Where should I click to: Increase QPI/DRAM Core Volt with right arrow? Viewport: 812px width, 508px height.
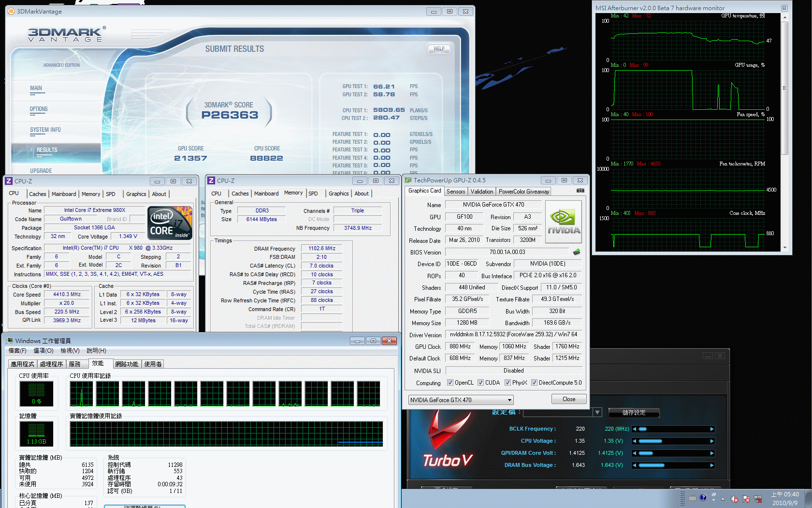(x=711, y=453)
